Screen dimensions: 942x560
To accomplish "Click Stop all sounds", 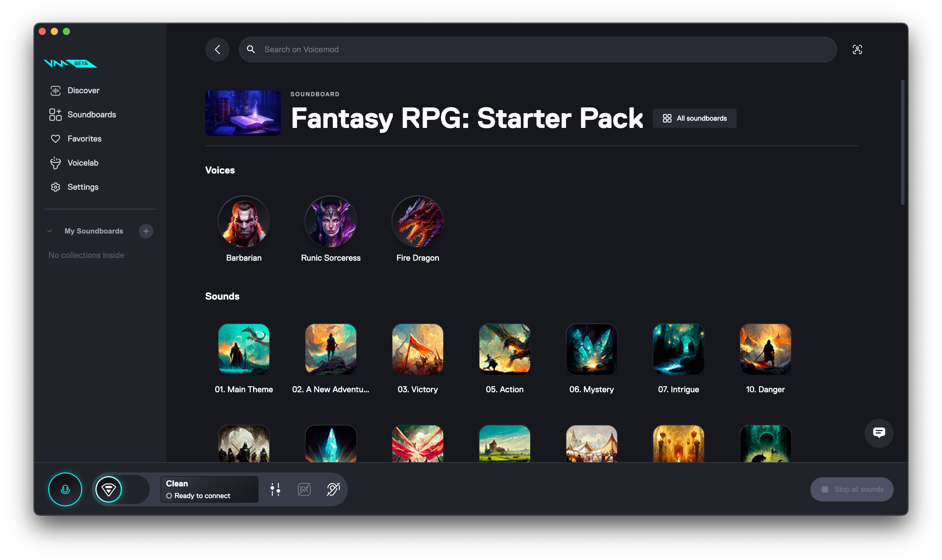I will click(x=852, y=489).
